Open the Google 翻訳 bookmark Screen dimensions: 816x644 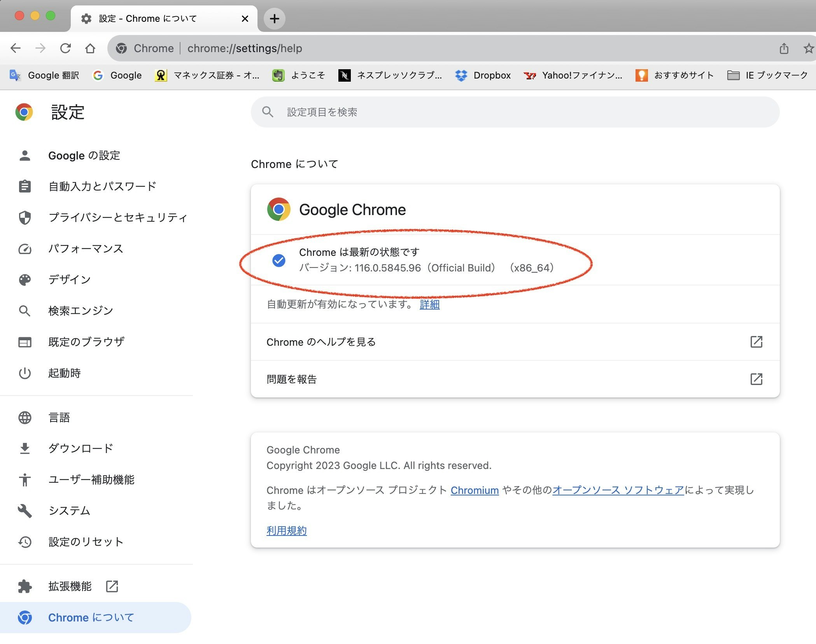coord(44,75)
